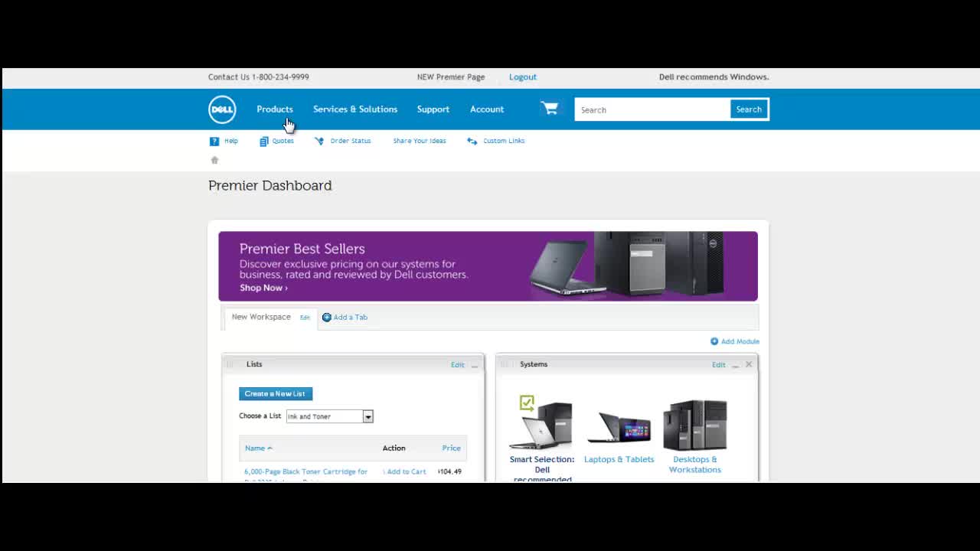The width and height of the screenshot is (980, 551).
Task: Click the Contact Us phone number text
Action: (280, 77)
